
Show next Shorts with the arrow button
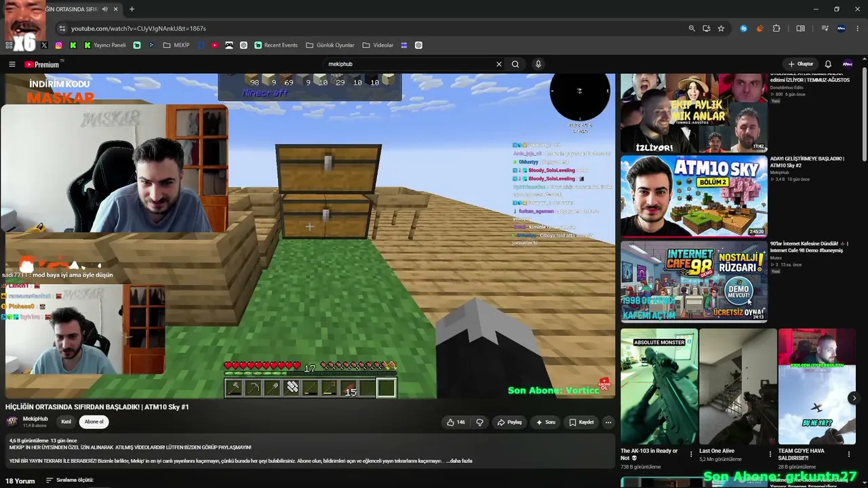coord(854,399)
